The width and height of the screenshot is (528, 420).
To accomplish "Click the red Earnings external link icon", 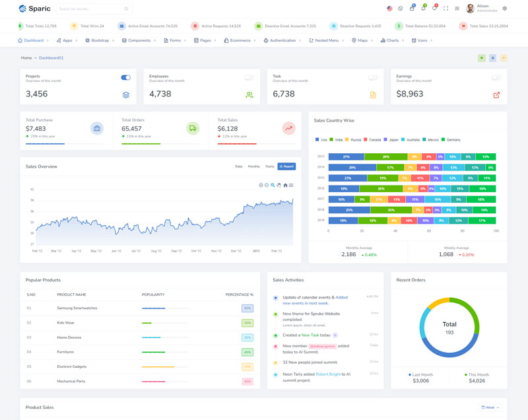I will [496, 95].
